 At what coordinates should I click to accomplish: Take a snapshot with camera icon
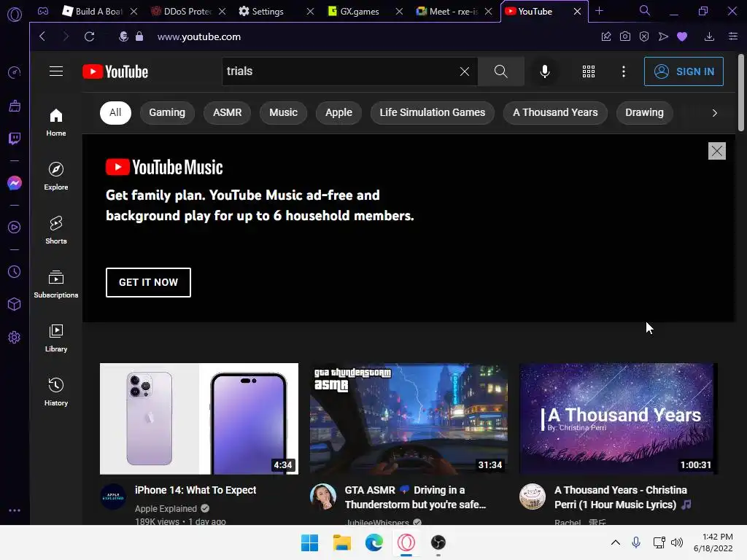click(625, 36)
